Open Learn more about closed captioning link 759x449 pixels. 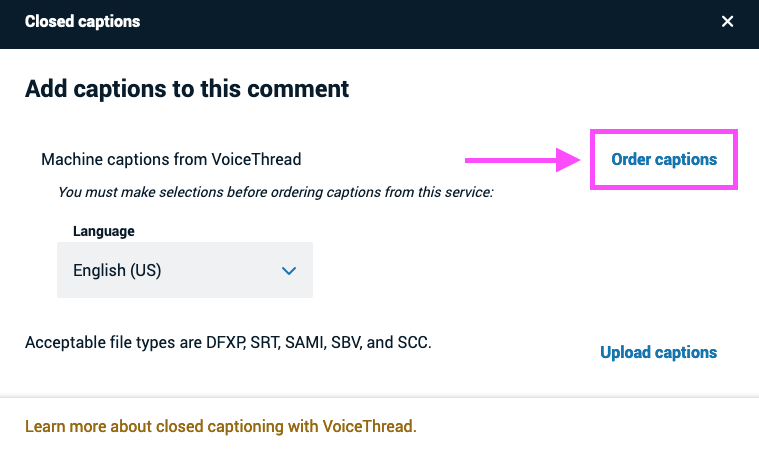221,426
